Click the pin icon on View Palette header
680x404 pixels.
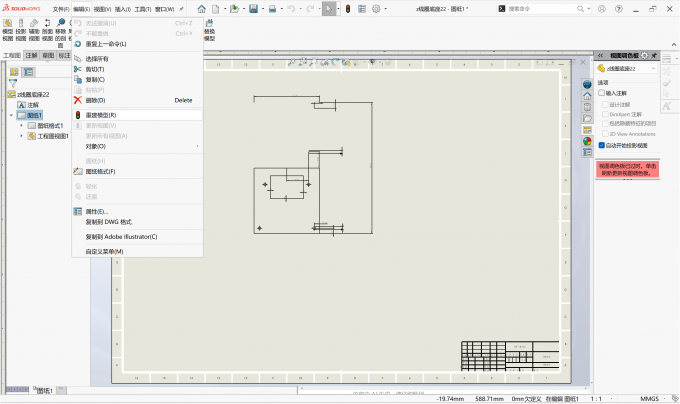click(654, 55)
